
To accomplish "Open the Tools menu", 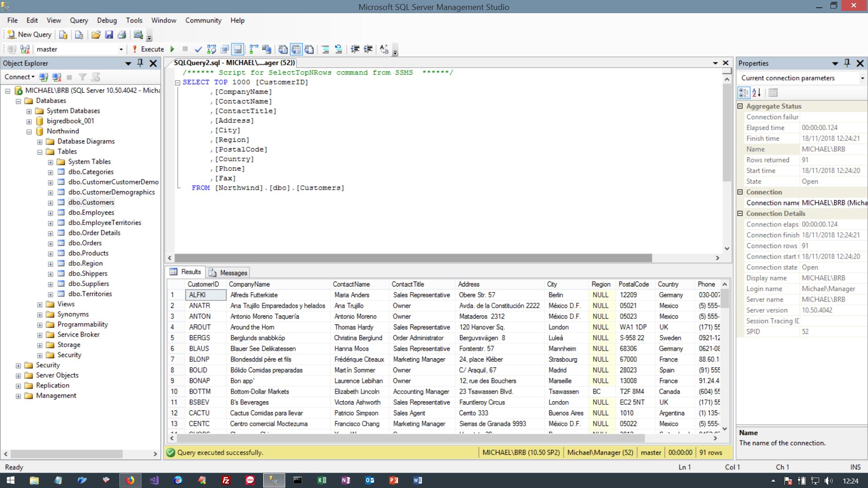I will (x=134, y=20).
